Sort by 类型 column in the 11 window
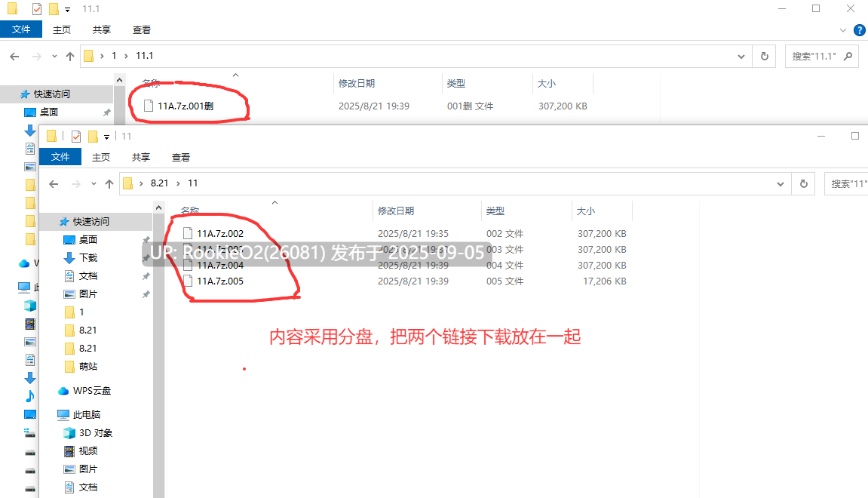Viewport: 868px width, 498px height. tap(495, 211)
